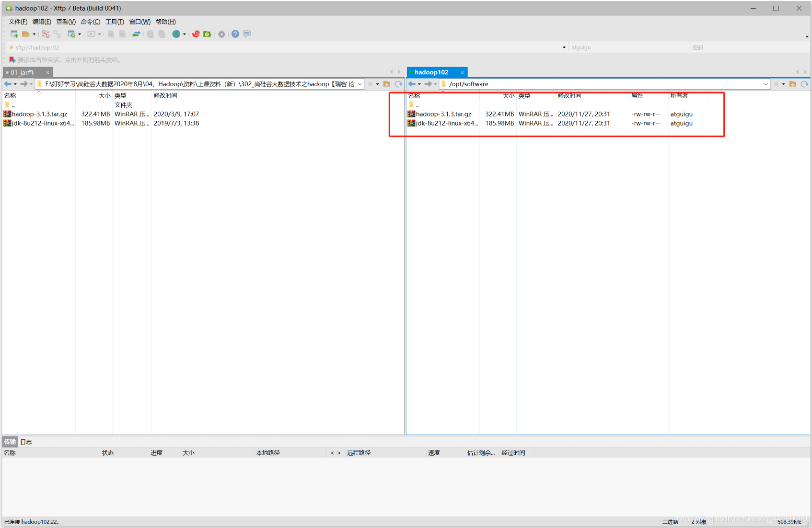Open the 帮助(H) menu
The height and width of the screenshot is (528, 812).
coord(166,22)
